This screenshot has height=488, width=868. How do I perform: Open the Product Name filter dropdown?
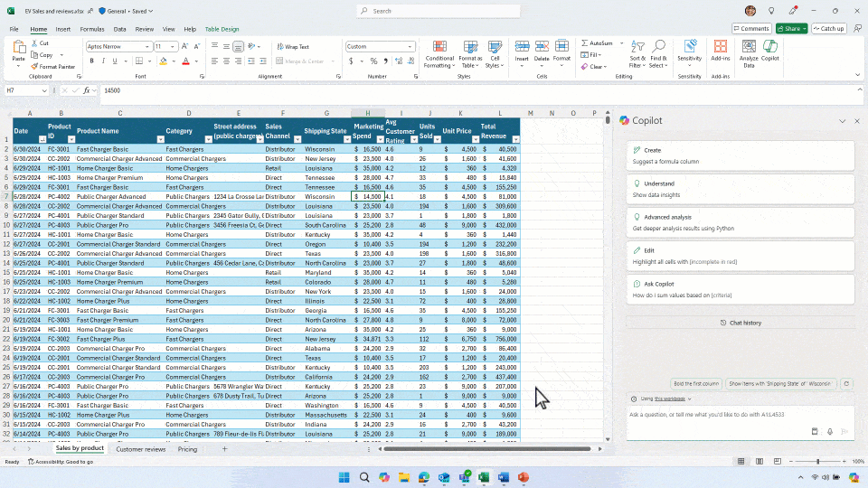pyautogui.click(x=161, y=139)
